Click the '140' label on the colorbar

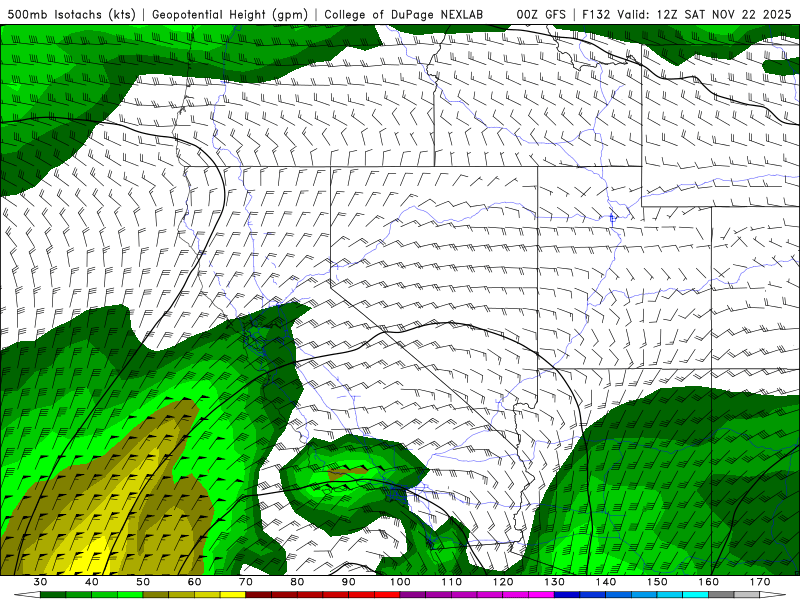pyautogui.click(x=606, y=582)
